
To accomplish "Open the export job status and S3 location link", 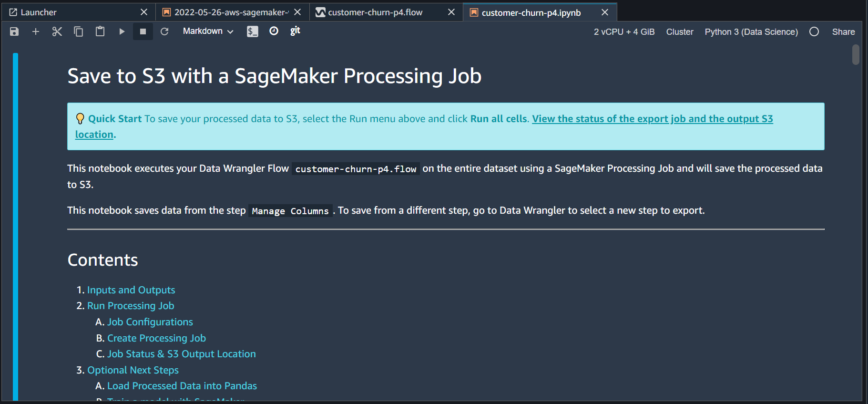I will 652,119.
